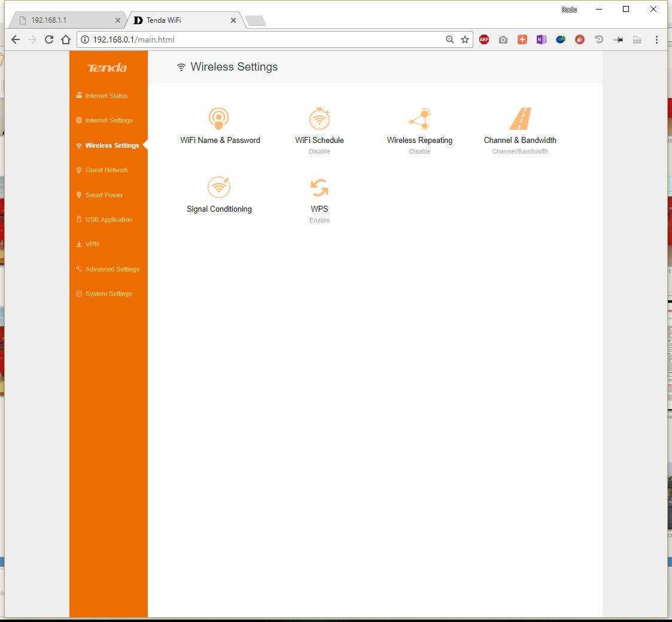672x622 pixels.
Task: Click the WiFi Name & Password label
Action: [x=220, y=140]
